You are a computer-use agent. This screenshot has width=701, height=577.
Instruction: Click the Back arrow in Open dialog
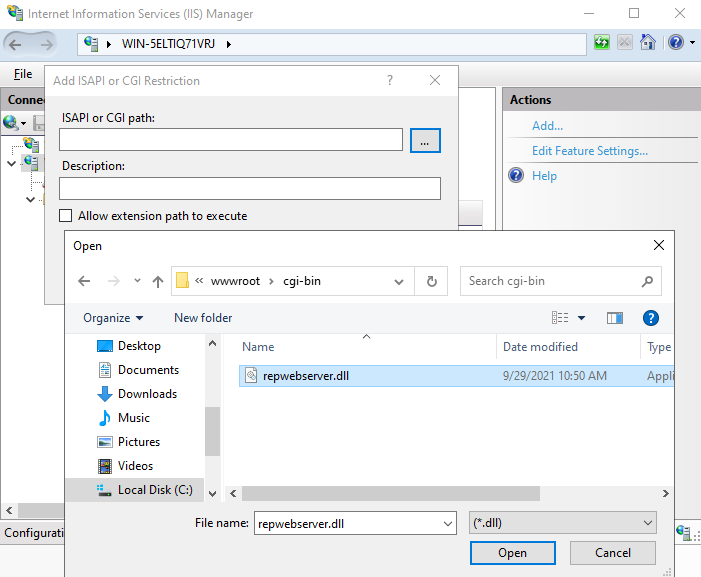[85, 282]
